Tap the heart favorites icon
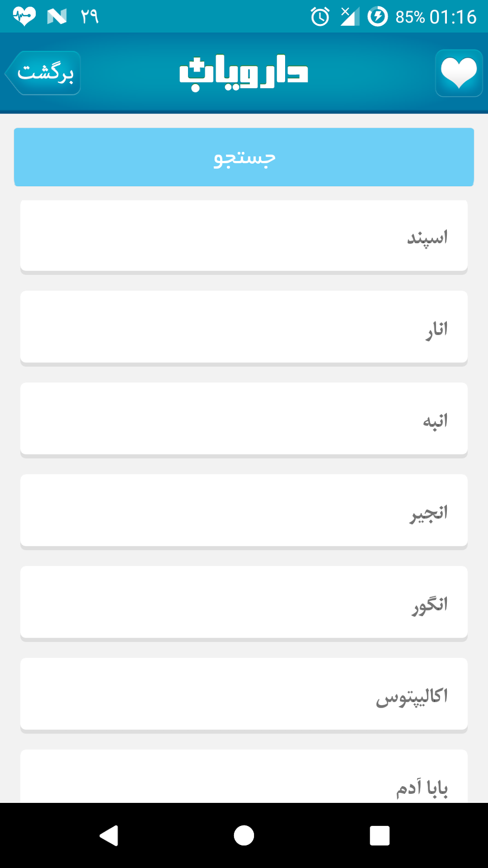Screen dimensions: 488x868 tap(459, 73)
